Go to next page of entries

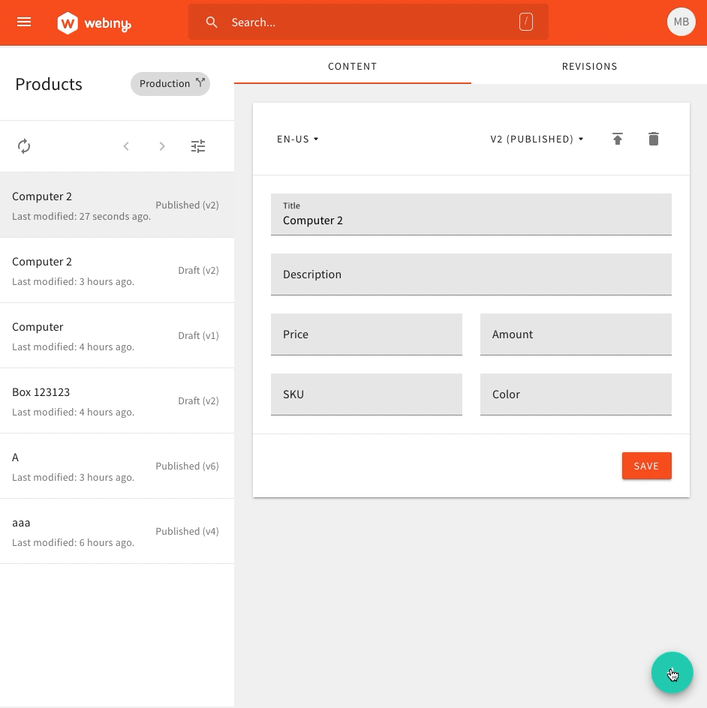[x=162, y=146]
